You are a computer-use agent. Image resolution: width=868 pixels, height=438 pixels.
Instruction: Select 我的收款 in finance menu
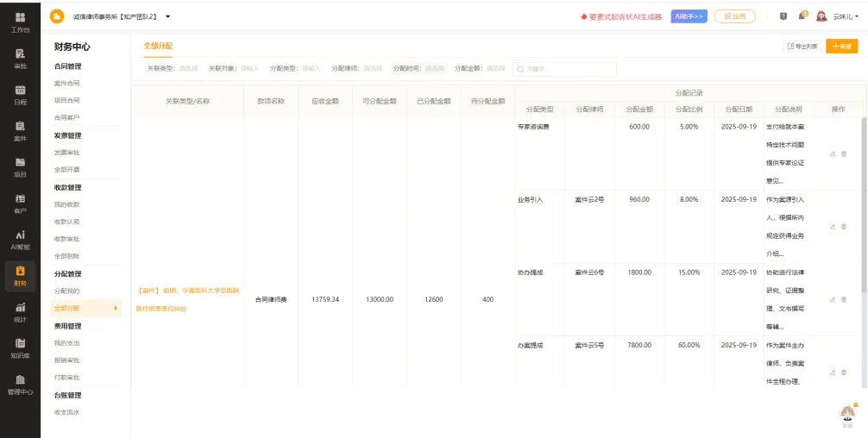pyautogui.click(x=67, y=204)
